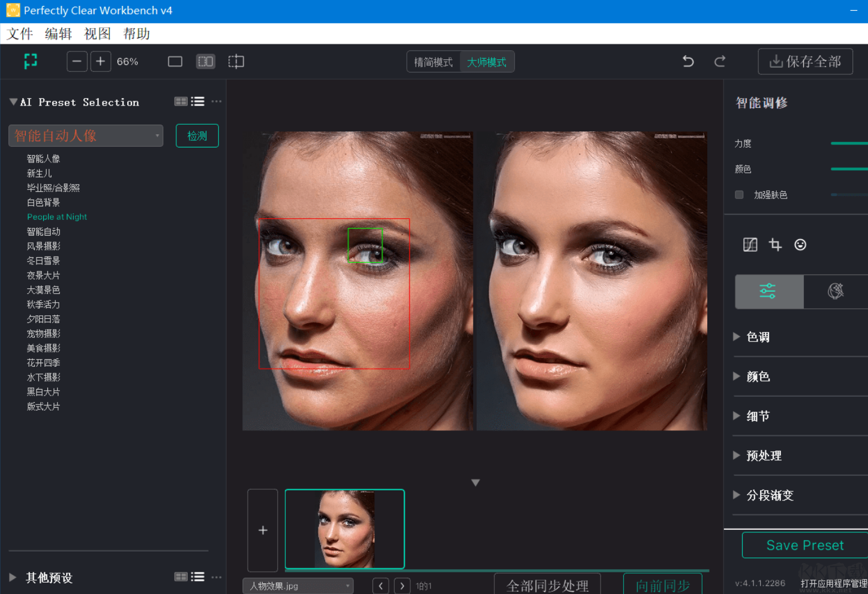Click the undo arrow icon
The width and height of the screenshot is (868, 594).
pyautogui.click(x=688, y=61)
